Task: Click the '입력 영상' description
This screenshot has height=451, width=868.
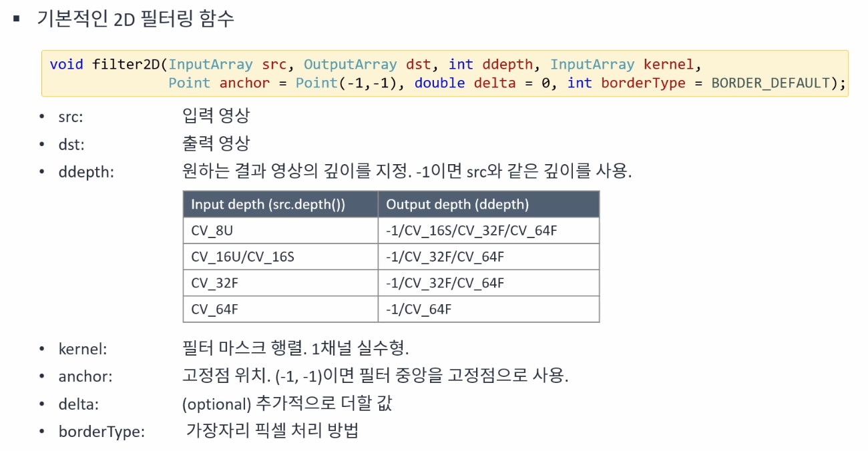Action: click(216, 115)
